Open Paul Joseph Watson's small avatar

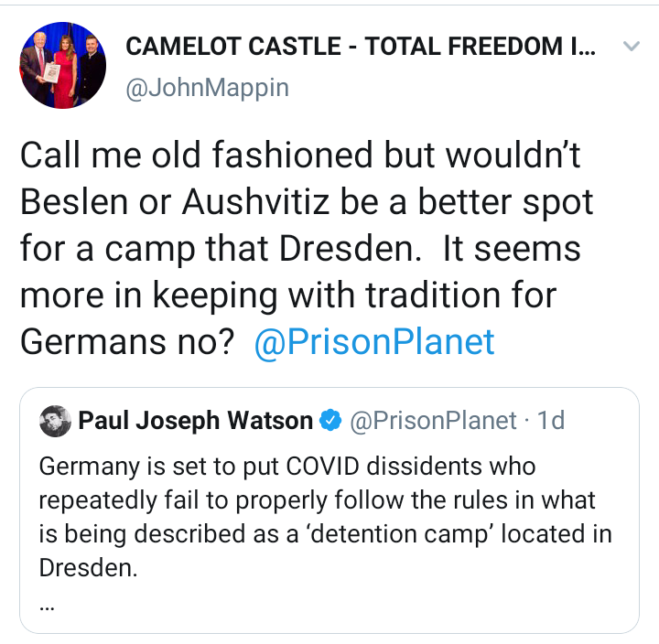click(x=55, y=421)
